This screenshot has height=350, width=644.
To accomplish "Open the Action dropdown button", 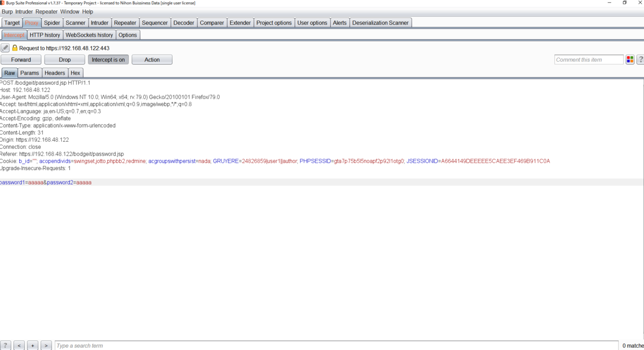I will point(152,60).
